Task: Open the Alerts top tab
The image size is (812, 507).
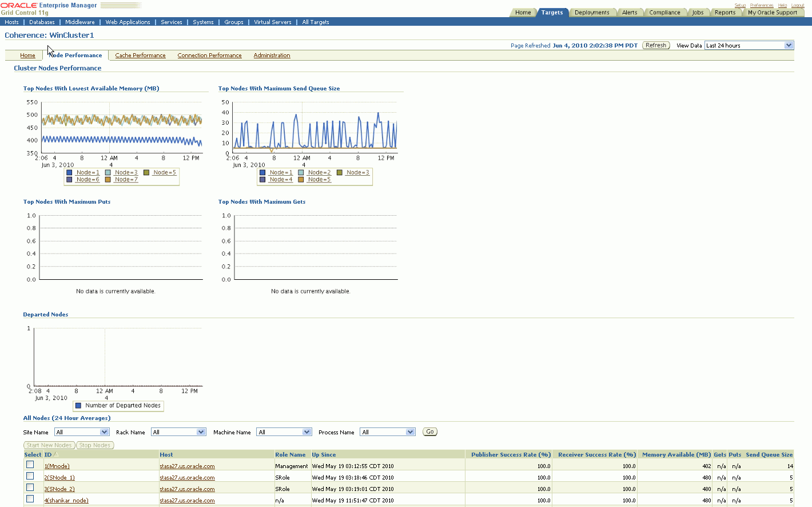Action: click(630, 13)
